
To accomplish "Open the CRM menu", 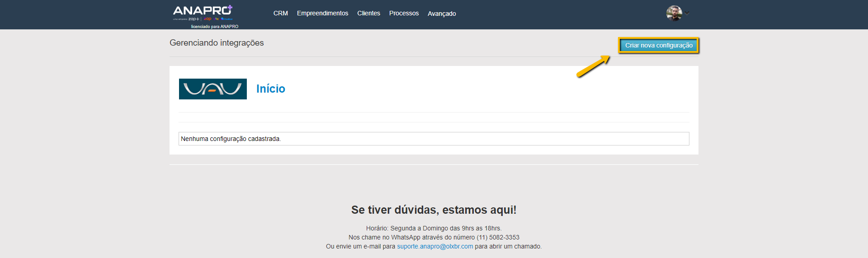I will [x=280, y=13].
